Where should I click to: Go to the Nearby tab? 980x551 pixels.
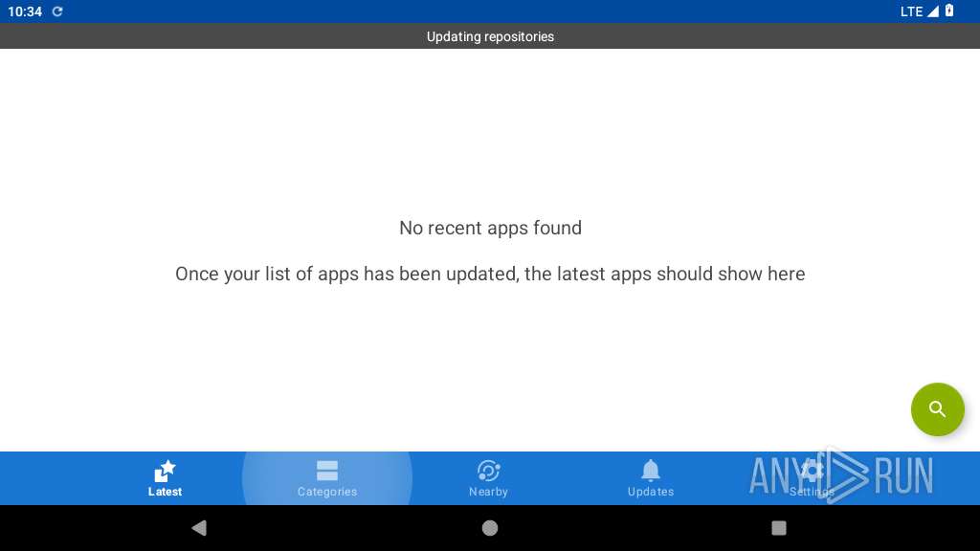click(x=489, y=478)
